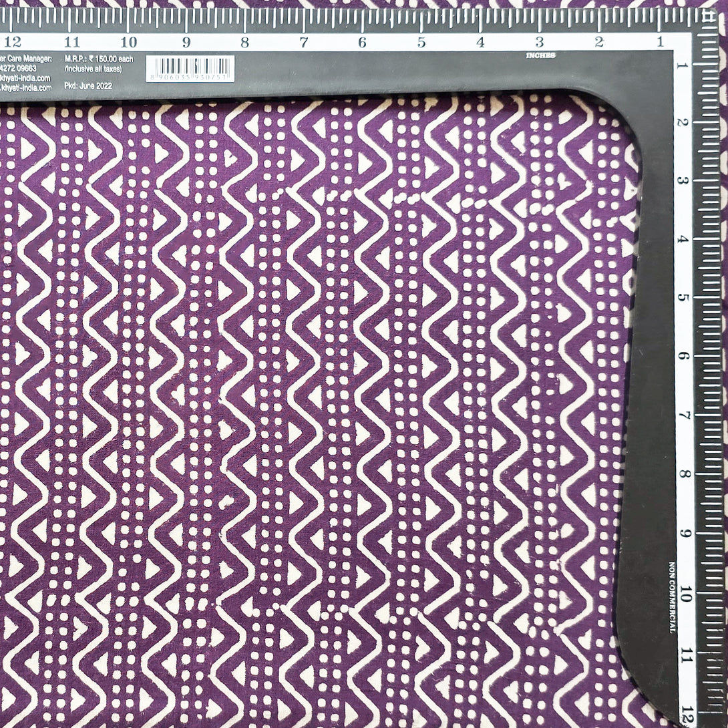The width and height of the screenshot is (728, 728).
Task: Click the barcode label on the ruler
Action: click(x=190, y=68)
